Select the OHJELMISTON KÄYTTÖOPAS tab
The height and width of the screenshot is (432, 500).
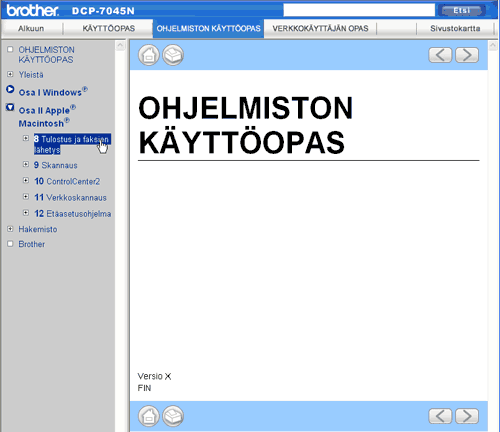(209, 29)
